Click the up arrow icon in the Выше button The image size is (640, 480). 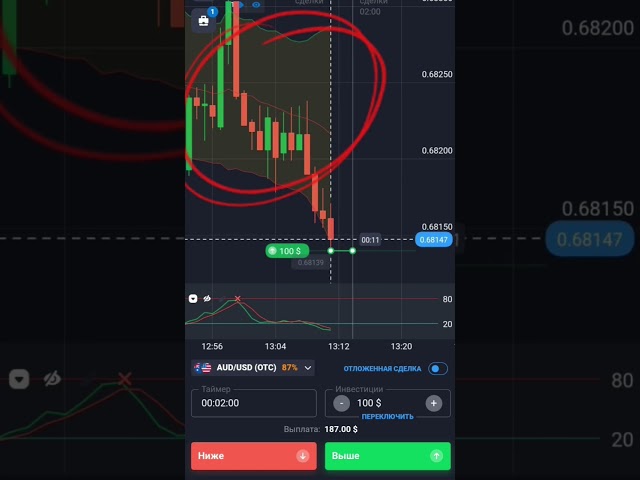click(x=436, y=456)
